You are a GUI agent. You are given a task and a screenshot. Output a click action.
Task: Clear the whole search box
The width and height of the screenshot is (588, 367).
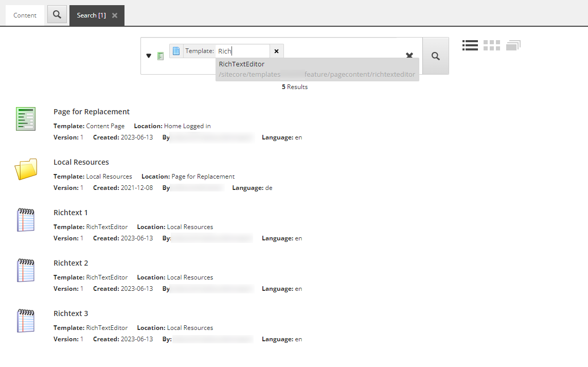[409, 56]
